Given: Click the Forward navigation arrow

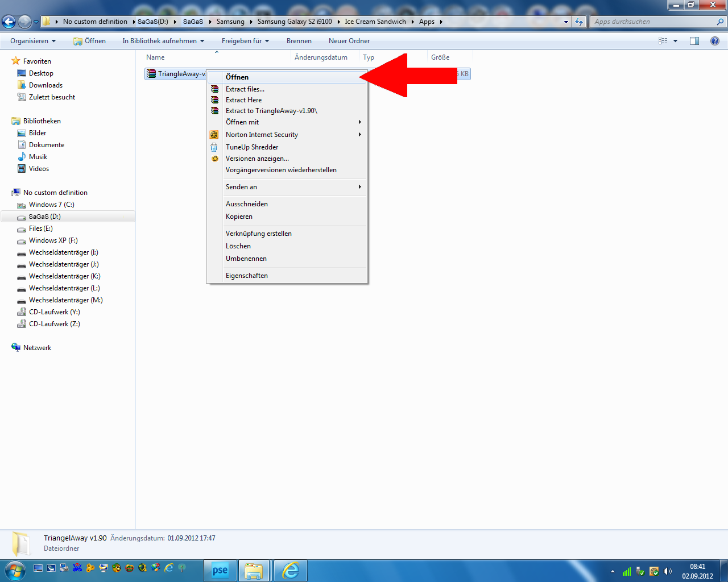Looking at the screenshot, I should (x=24, y=22).
